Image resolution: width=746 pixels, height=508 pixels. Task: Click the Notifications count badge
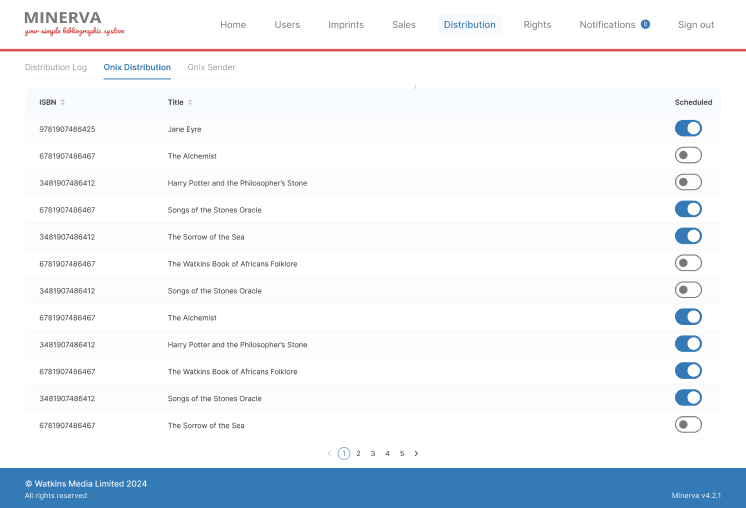point(645,24)
